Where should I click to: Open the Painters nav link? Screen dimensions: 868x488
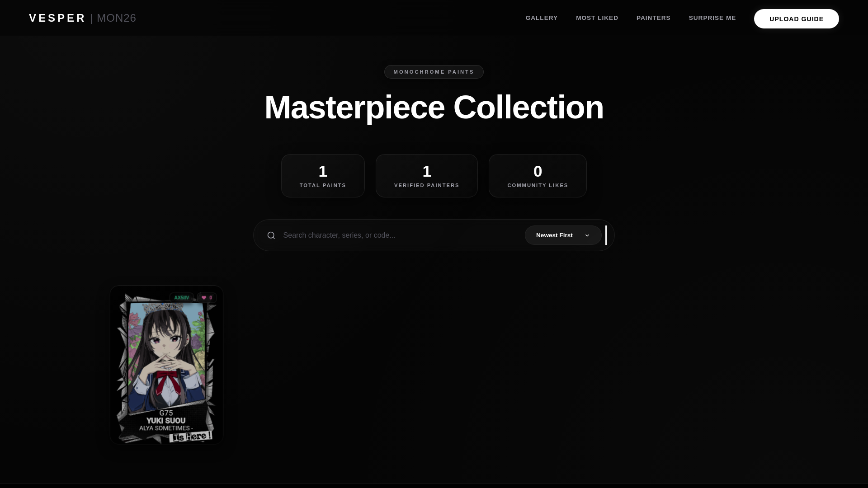click(x=653, y=18)
